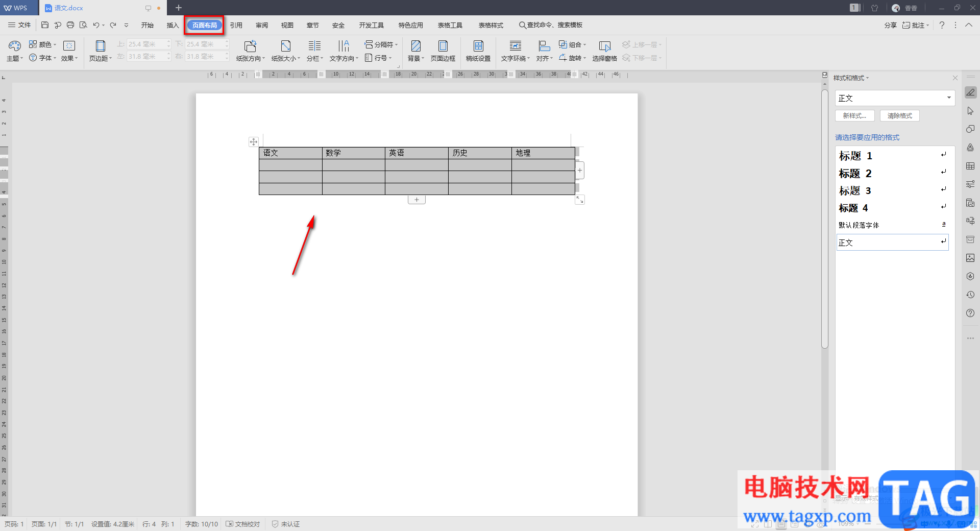Viewport: 980px width, 531px height.
Task: Switch to the References (引用) tab
Action: pyautogui.click(x=236, y=25)
